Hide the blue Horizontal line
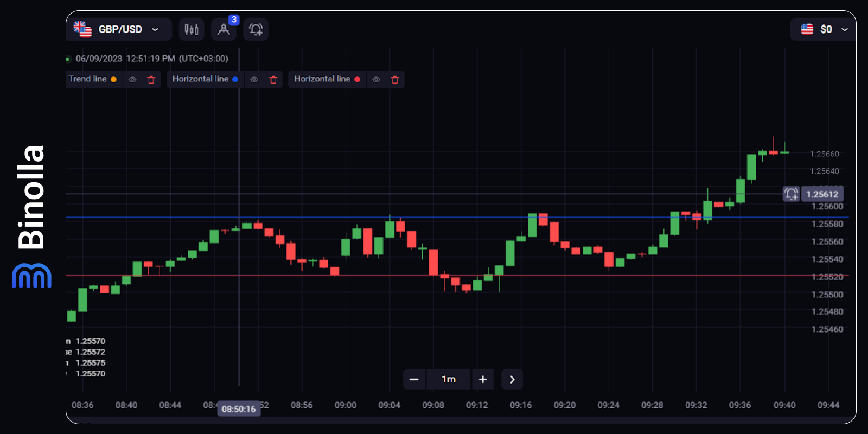This screenshot has width=868, height=434. (x=254, y=80)
